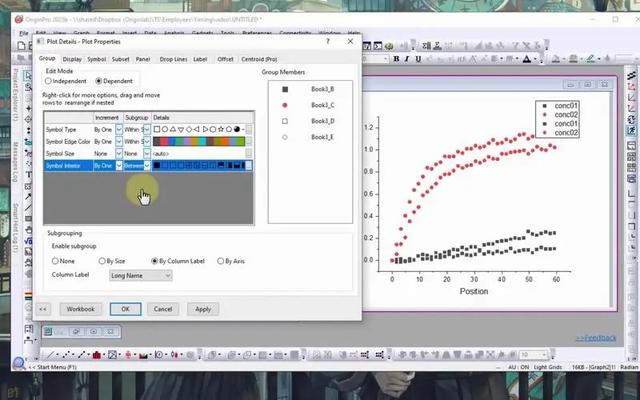640x400 pixels.
Task: Click the Apply button
Action: coord(203,309)
